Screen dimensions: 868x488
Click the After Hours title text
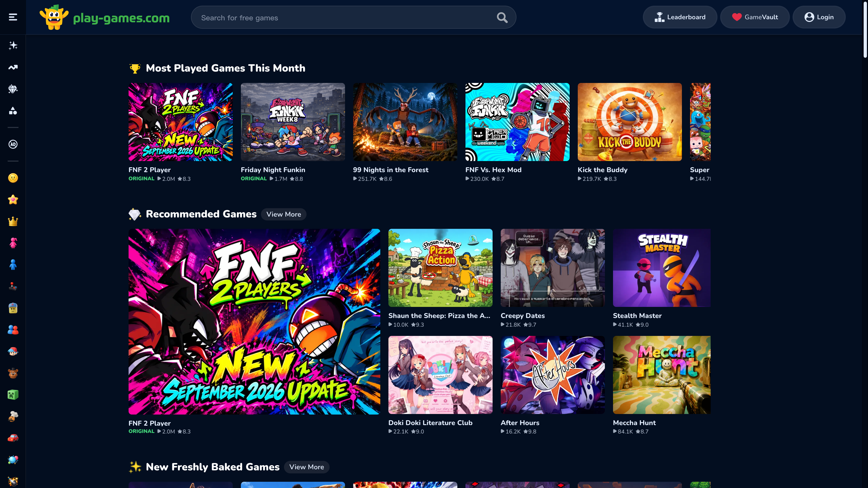click(520, 423)
